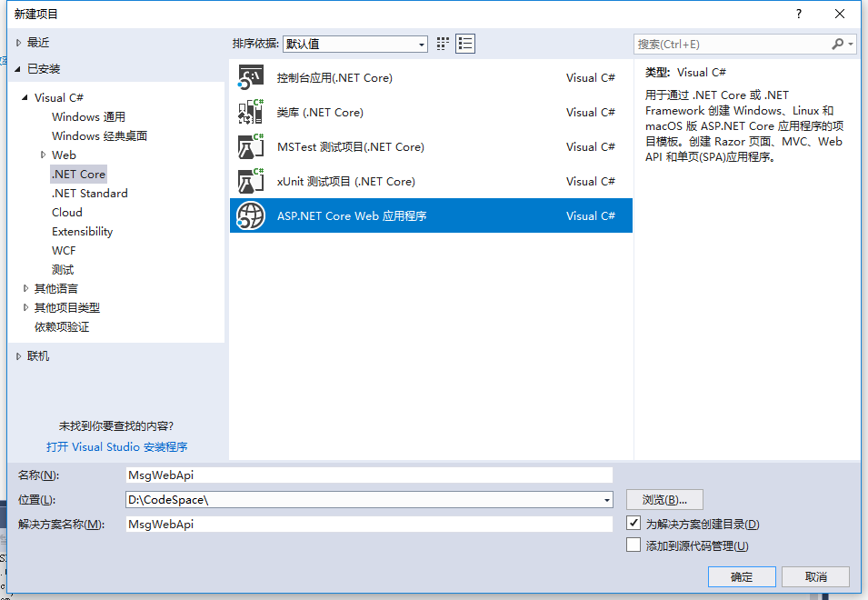
Task: Expand the 最近 (Recent) section
Action: [x=18, y=43]
